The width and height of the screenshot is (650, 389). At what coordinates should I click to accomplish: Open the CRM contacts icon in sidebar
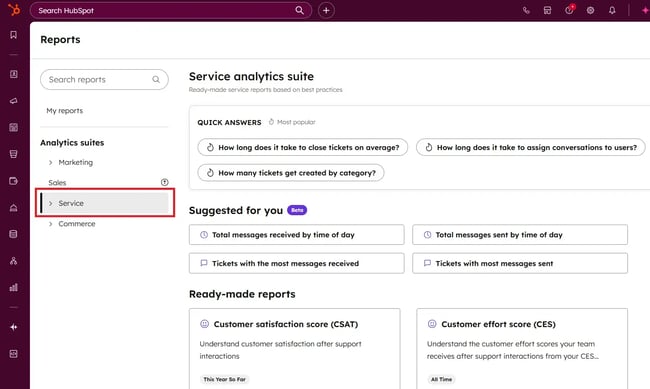(14, 74)
